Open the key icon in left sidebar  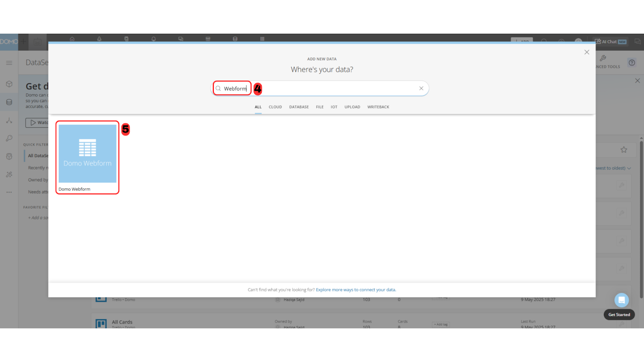[x=9, y=138]
